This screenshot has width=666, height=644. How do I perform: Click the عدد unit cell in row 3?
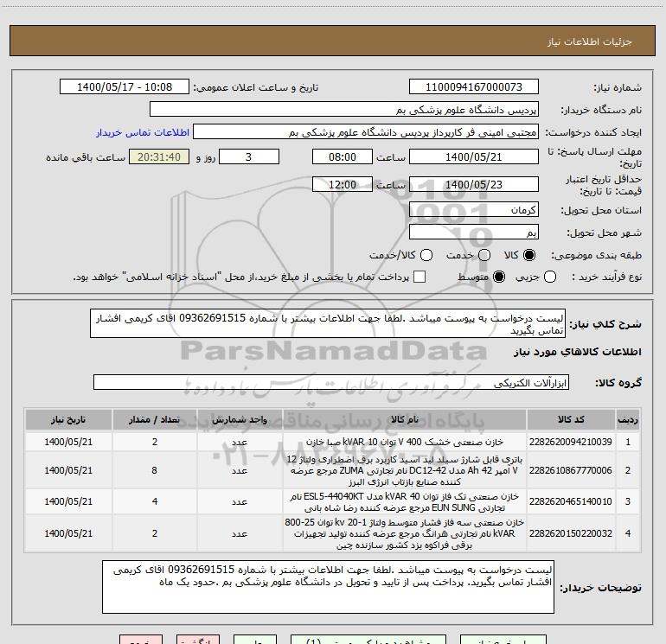240,501
